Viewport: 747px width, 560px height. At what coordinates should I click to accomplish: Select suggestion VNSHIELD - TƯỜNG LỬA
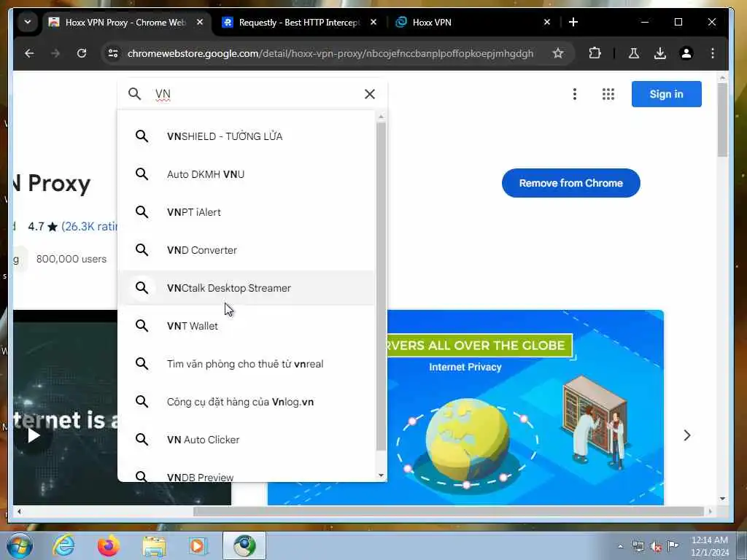point(247,136)
